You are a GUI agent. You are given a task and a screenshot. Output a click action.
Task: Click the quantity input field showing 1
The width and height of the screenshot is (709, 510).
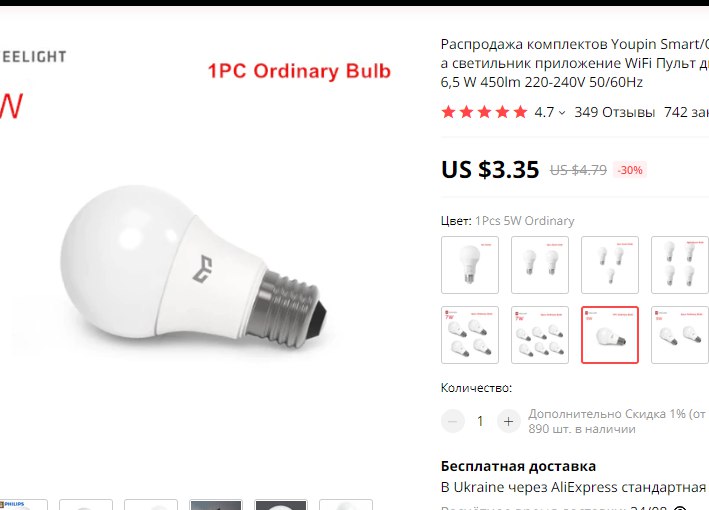tap(480, 421)
